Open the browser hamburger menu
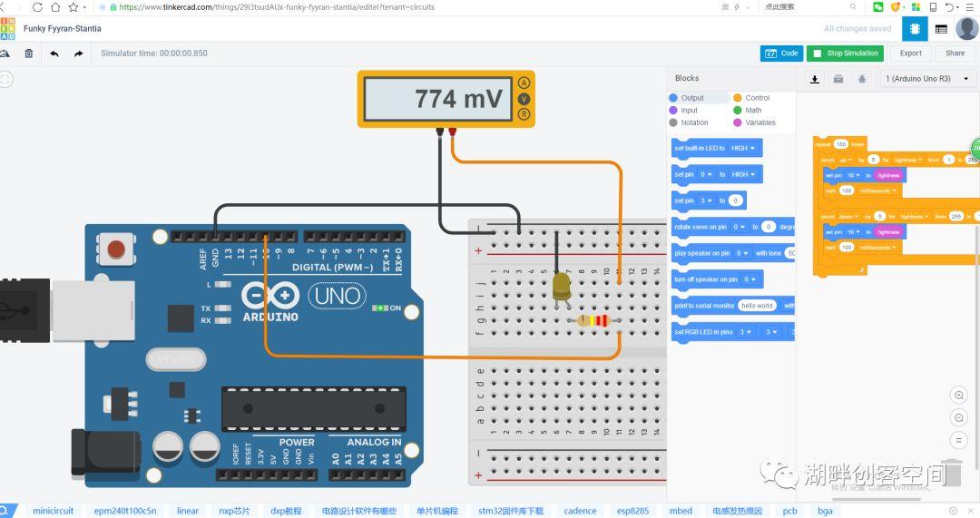This screenshot has height=518, width=980. (x=971, y=7)
